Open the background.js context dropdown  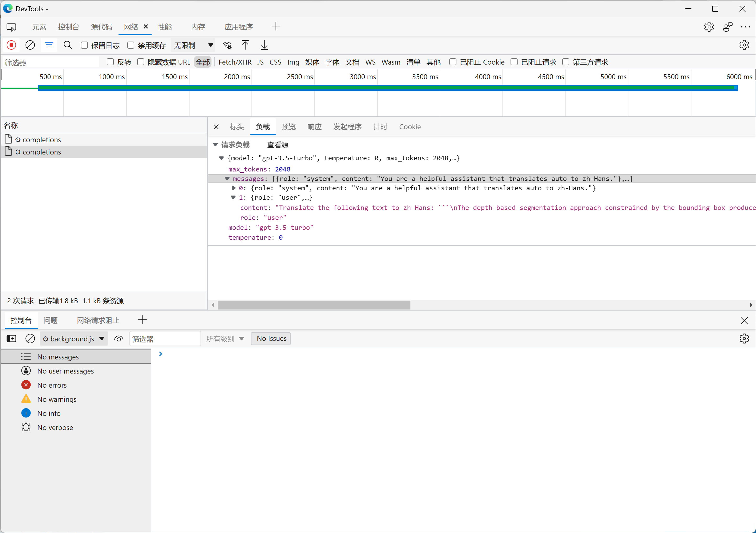pos(74,339)
